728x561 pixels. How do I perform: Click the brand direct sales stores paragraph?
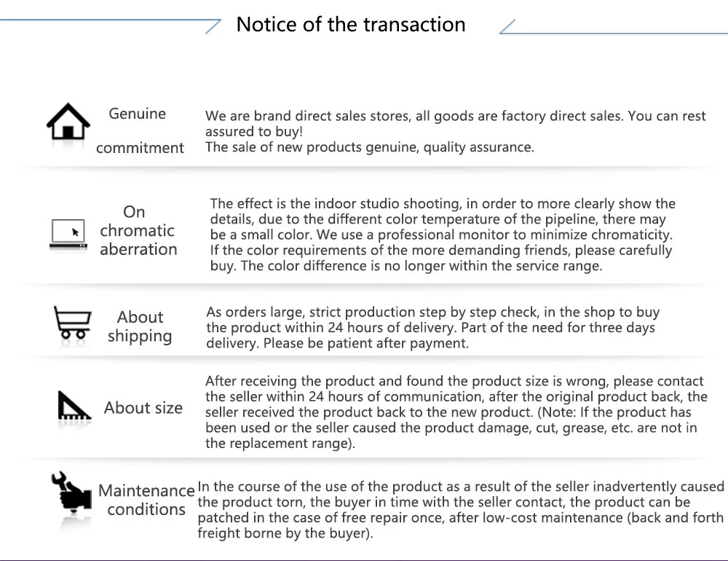click(456, 131)
